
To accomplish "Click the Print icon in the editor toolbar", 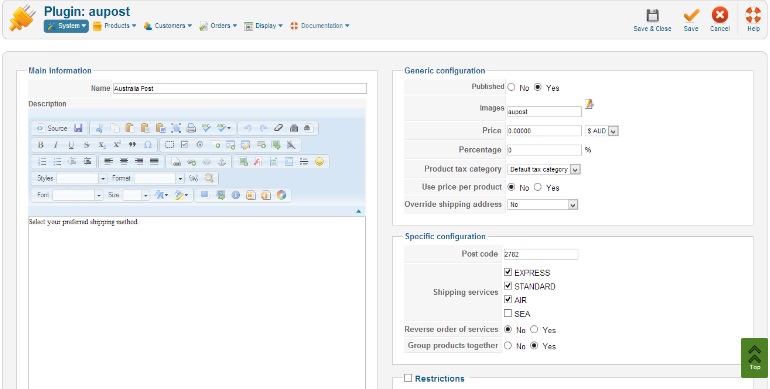I will (x=191, y=128).
